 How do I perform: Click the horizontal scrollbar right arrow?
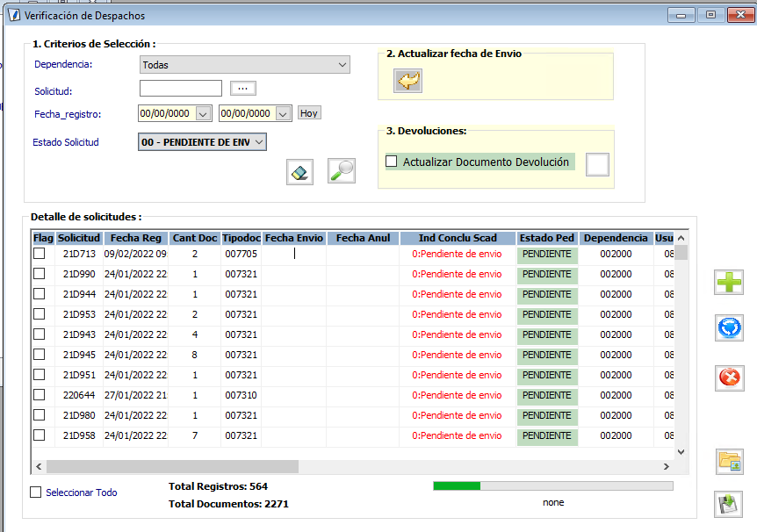pyautogui.click(x=667, y=466)
